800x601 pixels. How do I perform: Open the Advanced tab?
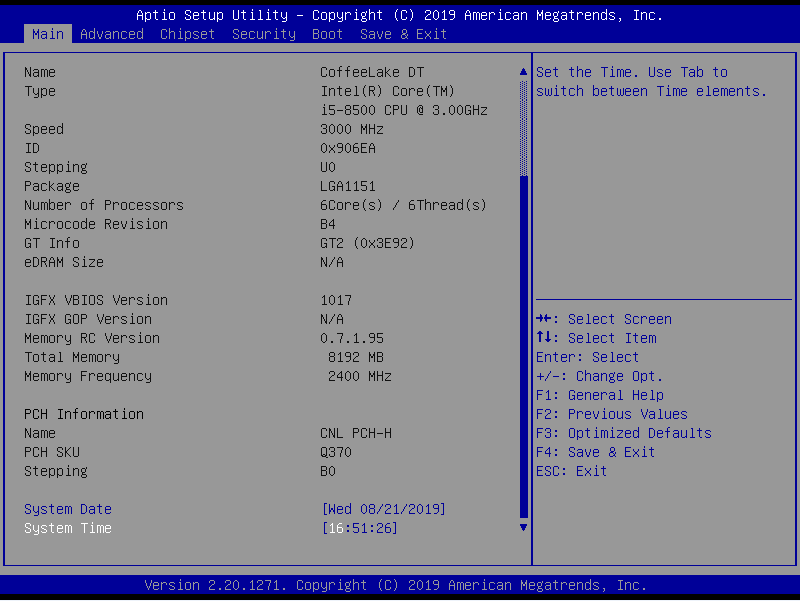[112, 34]
